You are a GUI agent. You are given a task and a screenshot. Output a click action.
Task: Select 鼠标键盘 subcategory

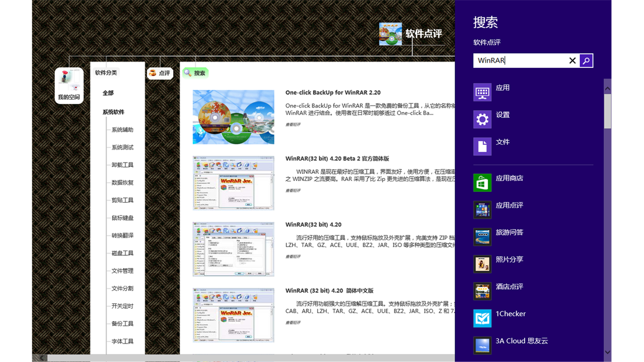click(x=123, y=218)
